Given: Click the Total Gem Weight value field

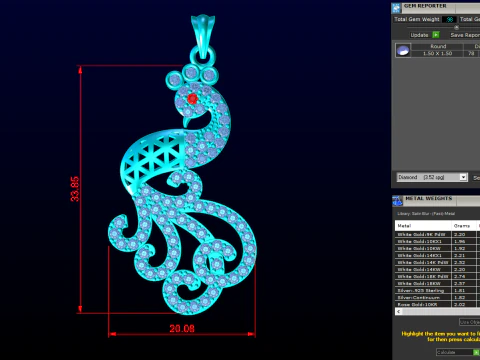Looking at the screenshot, I should point(449,19).
